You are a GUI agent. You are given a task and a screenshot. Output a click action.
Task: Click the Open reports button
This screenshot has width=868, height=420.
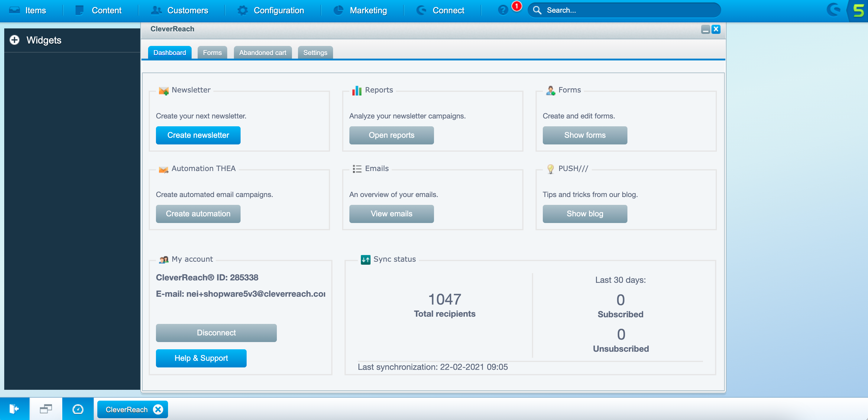click(x=391, y=135)
